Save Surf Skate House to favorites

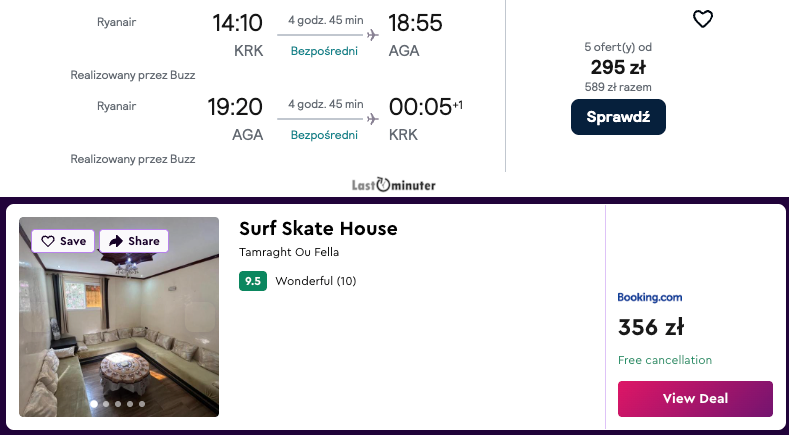click(63, 241)
